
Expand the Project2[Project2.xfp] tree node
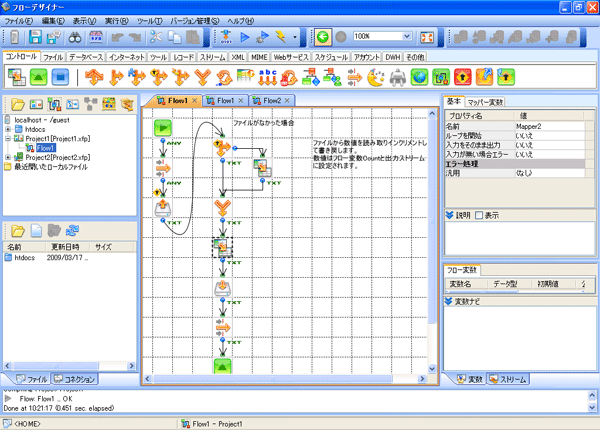point(9,157)
